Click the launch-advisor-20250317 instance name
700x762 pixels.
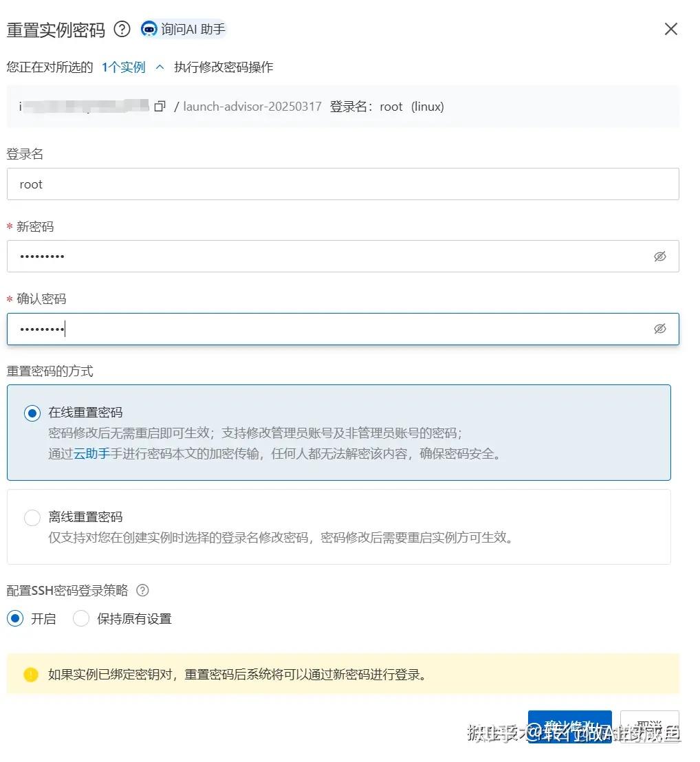click(252, 107)
